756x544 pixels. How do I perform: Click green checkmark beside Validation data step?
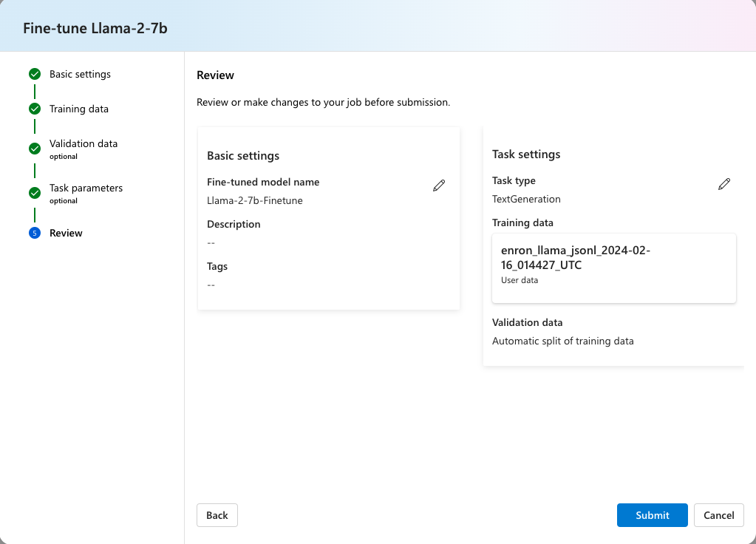35,149
